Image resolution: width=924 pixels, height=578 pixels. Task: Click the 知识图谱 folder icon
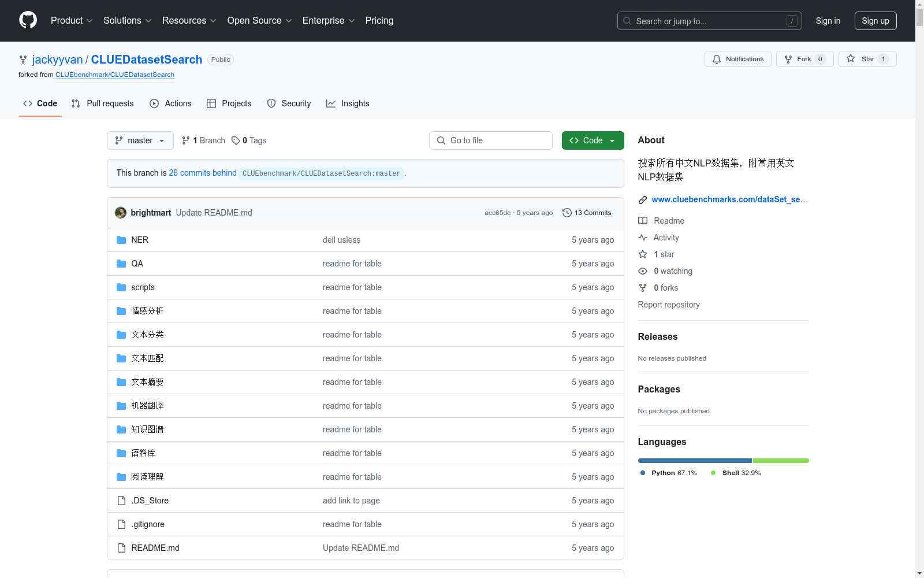point(121,429)
